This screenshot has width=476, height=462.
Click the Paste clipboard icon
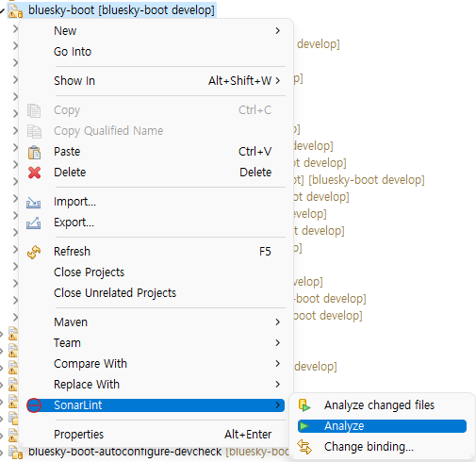point(34,152)
